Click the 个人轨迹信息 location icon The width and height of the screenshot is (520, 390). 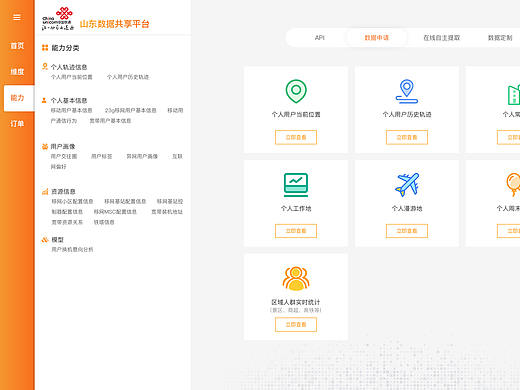[x=45, y=66]
